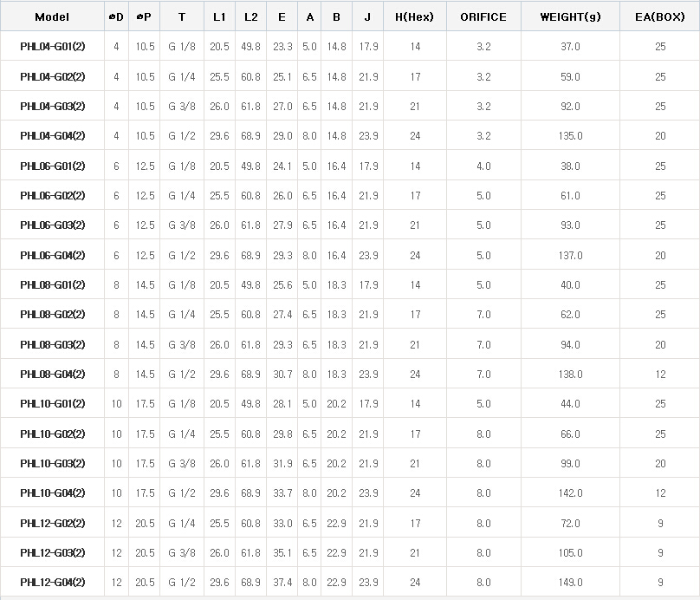The image size is (700, 600).
Task: Click the 37.4 value in column E
Action: click(282, 583)
